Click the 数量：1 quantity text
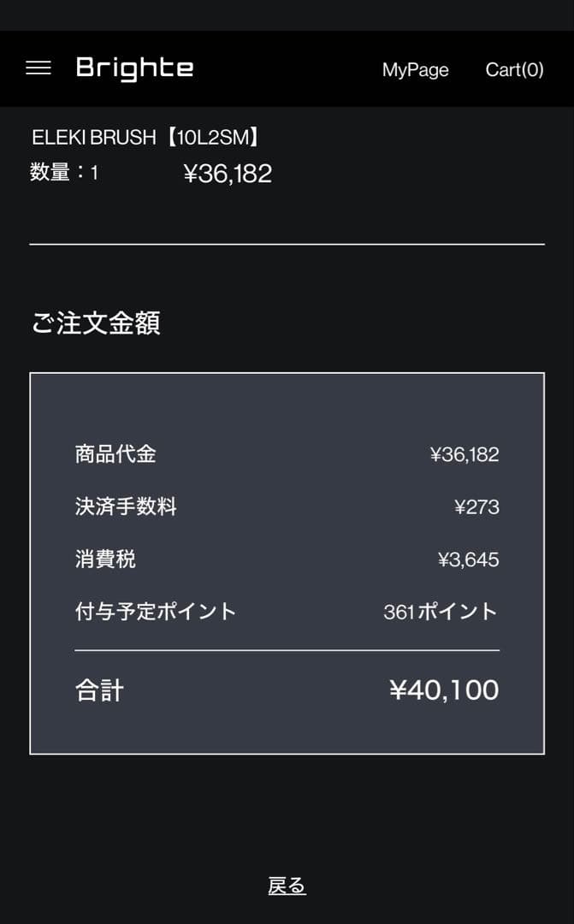 click(64, 173)
